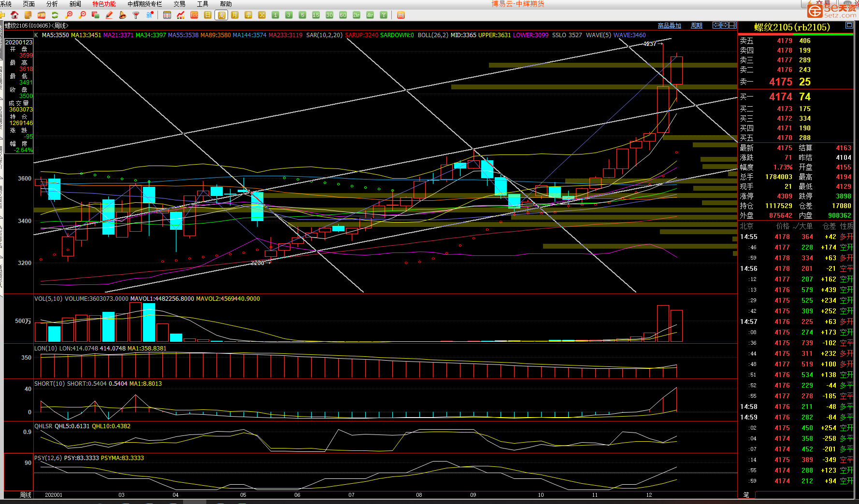Click the 周线 label at bottom-left
859x504 pixels.
tap(26, 495)
